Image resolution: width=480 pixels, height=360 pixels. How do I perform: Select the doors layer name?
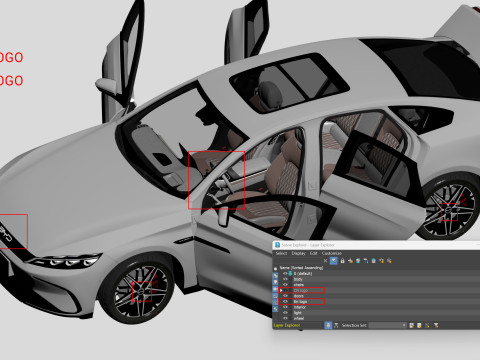[x=299, y=296]
